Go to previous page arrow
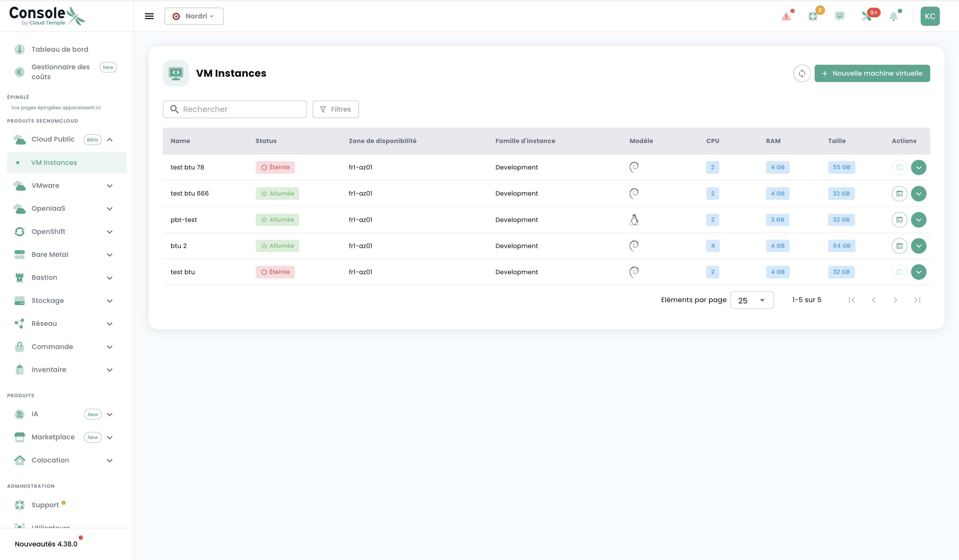 873,300
